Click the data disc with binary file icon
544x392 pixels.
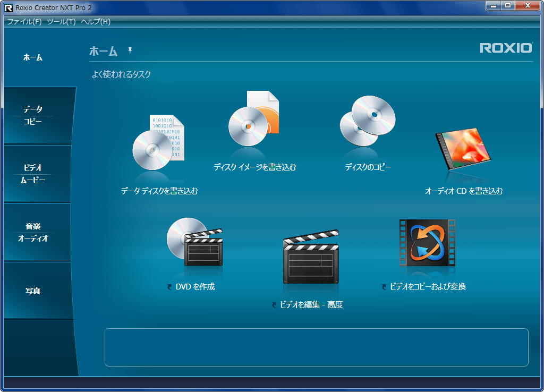point(158,142)
